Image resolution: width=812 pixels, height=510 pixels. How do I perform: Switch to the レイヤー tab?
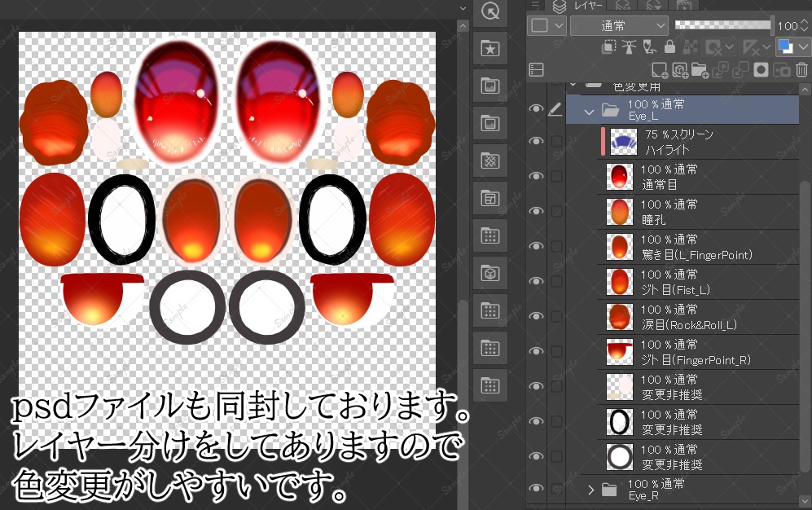click(x=589, y=6)
